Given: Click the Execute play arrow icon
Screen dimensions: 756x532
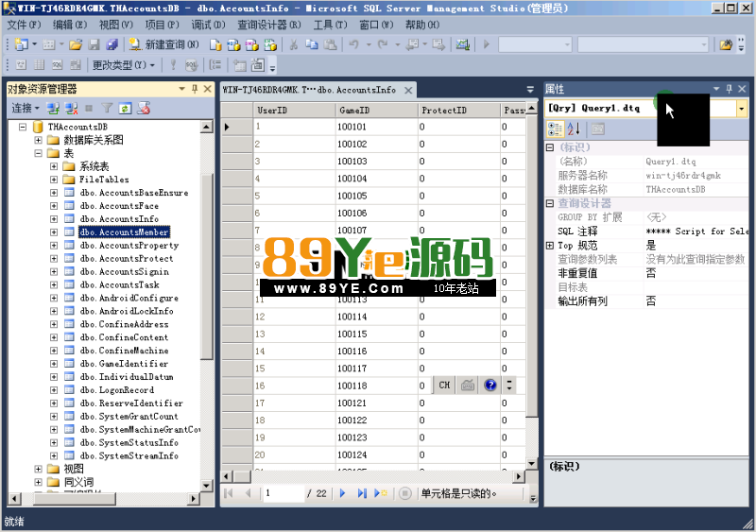Looking at the screenshot, I should pos(487,44).
